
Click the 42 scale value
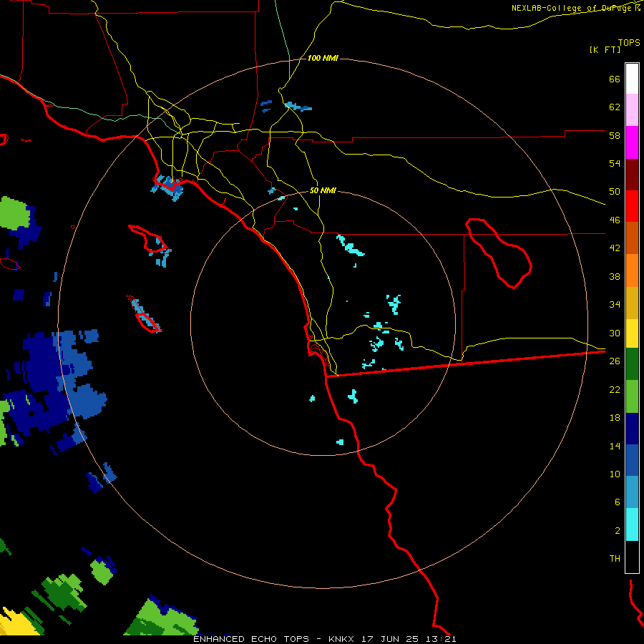pyautogui.click(x=615, y=248)
